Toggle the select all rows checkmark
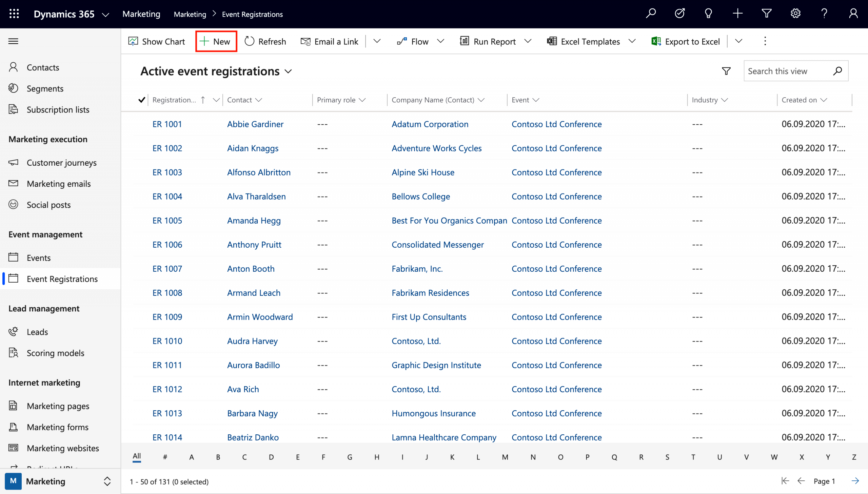Image resolution: width=868 pixels, height=494 pixels. pyautogui.click(x=142, y=100)
